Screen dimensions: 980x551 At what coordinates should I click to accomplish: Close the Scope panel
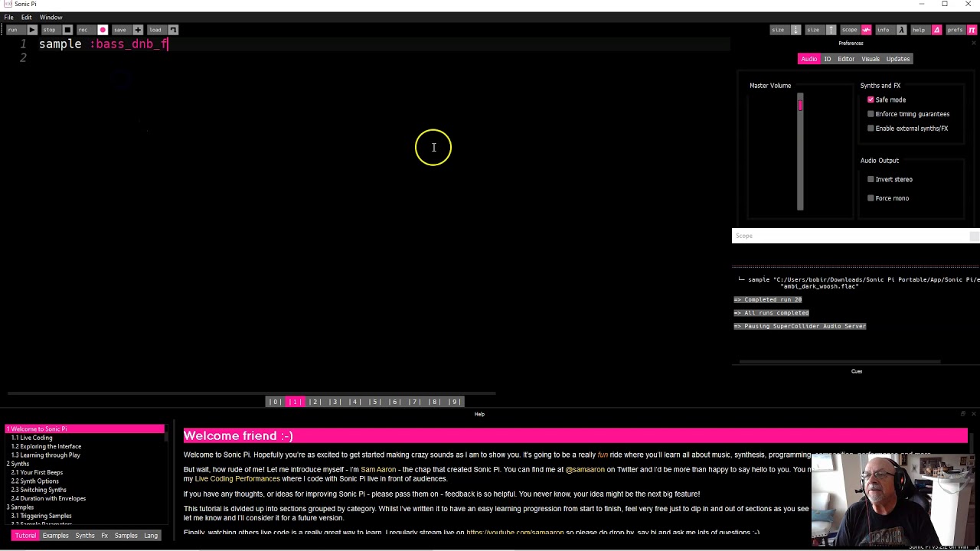974,236
